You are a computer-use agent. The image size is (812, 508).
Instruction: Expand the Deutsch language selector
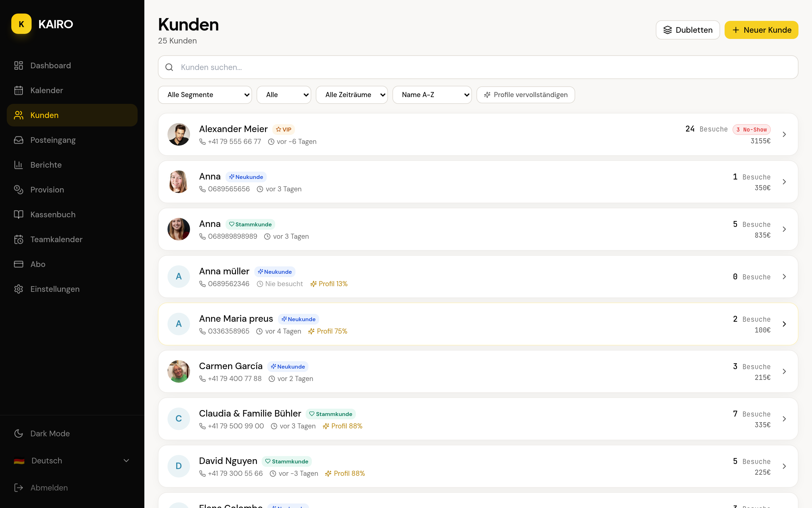pos(72,461)
